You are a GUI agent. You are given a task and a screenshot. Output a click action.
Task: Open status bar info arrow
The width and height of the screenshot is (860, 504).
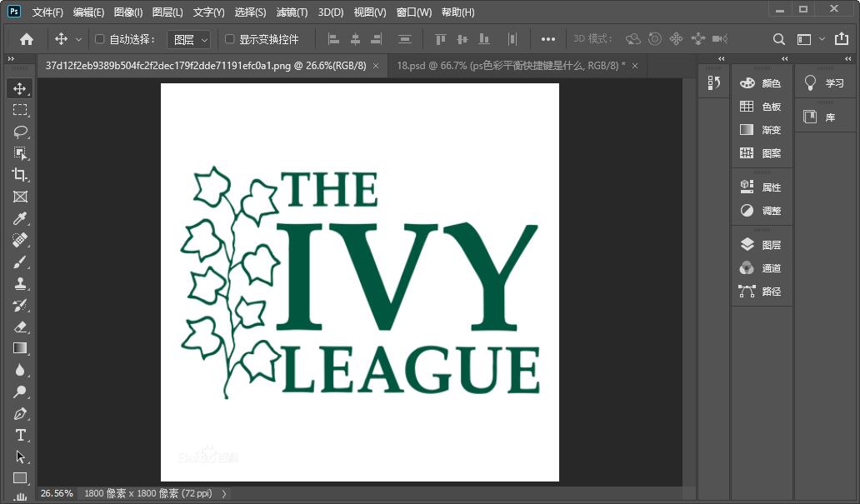coord(224,493)
